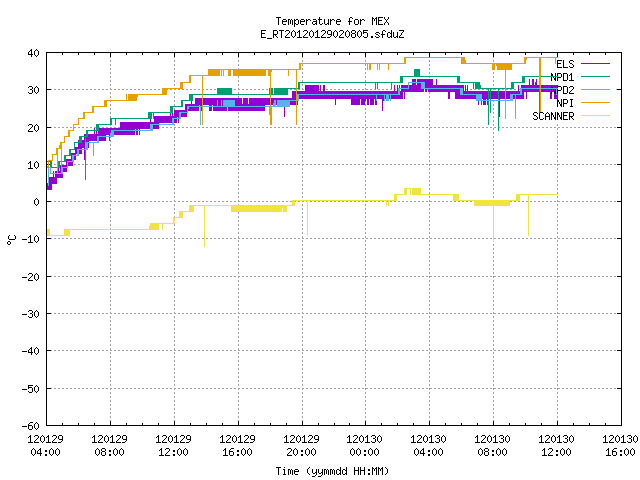Click the x-axis tick label 120129 16:00
The height and width of the screenshot is (480, 640).
[x=238, y=445]
